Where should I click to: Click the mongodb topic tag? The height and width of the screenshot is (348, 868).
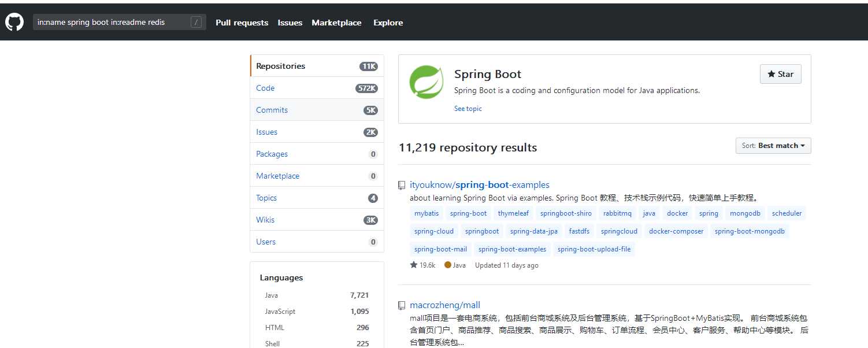(x=745, y=213)
